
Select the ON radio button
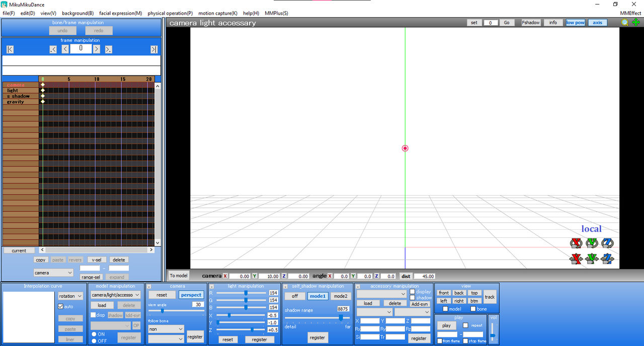pyautogui.click(x=94, y=334)
